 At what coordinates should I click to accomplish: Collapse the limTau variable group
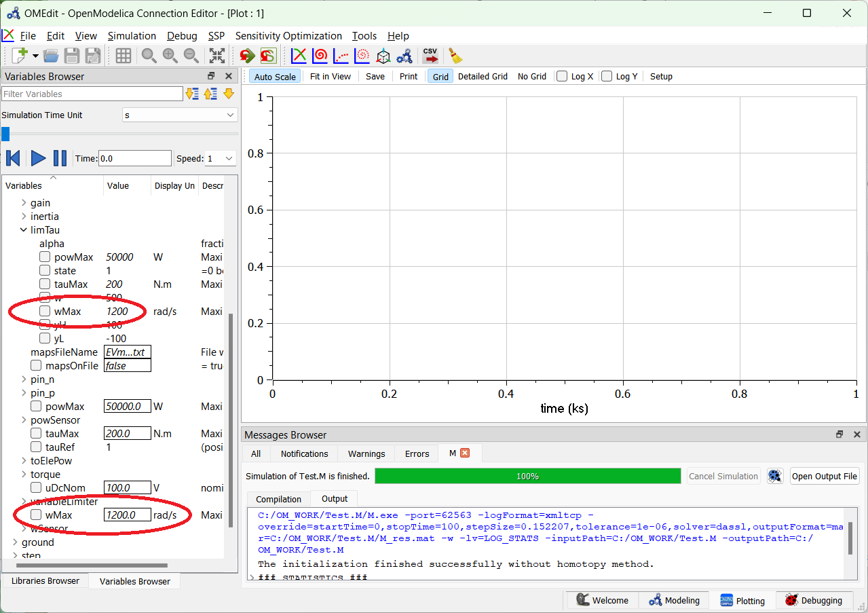(x=23, y=229)
